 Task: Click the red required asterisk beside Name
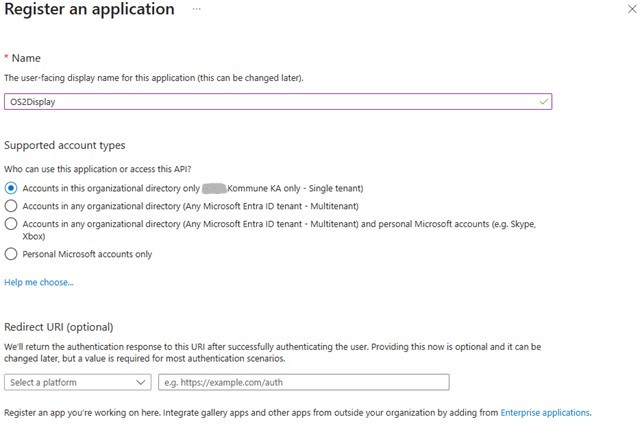tap(7, 58)
